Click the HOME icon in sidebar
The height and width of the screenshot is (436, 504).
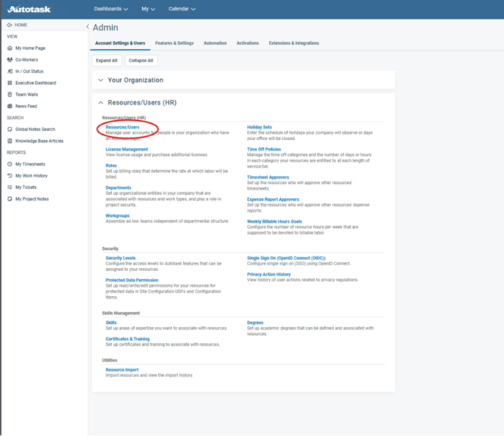tap(10, 25)
